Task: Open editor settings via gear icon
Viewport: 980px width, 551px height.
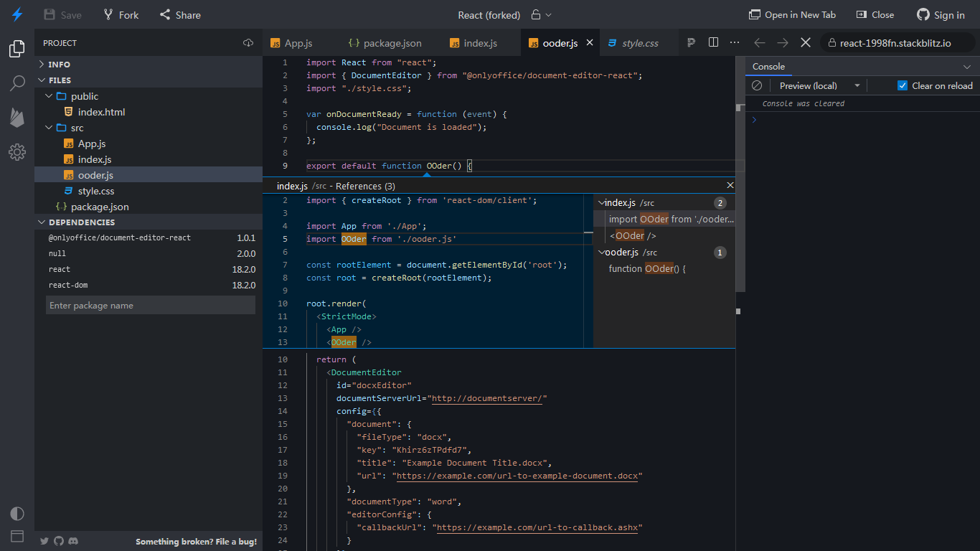Action: [17, 152]
